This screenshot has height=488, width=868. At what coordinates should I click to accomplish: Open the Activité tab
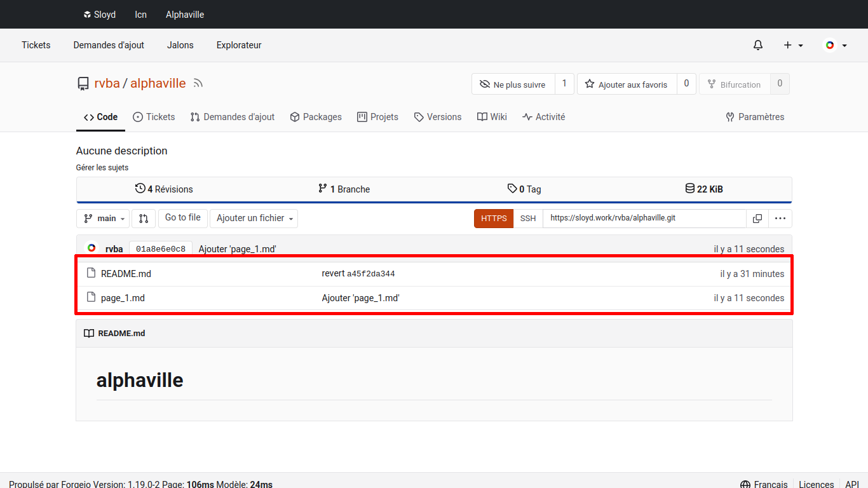543,117
